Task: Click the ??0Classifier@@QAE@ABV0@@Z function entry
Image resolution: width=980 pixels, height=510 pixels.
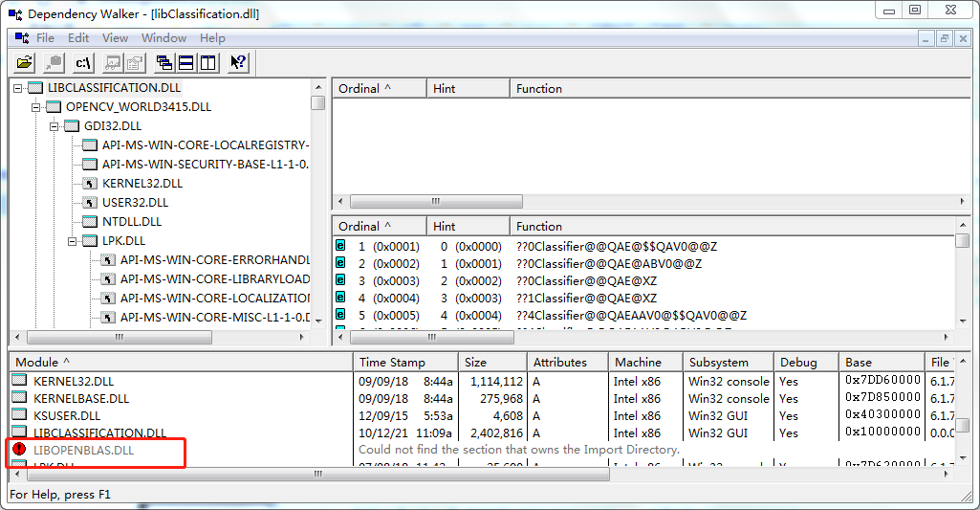Action: pos(609,263)
